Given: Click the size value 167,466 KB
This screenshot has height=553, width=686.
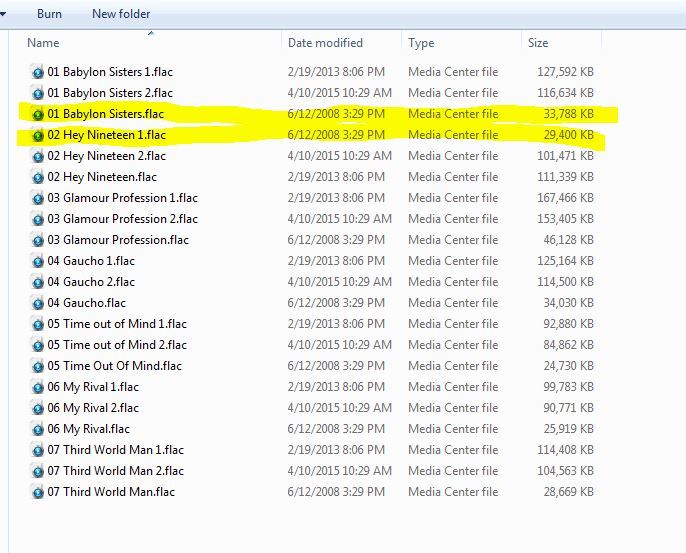Looking at the screenshot, I should click(565, 198).
